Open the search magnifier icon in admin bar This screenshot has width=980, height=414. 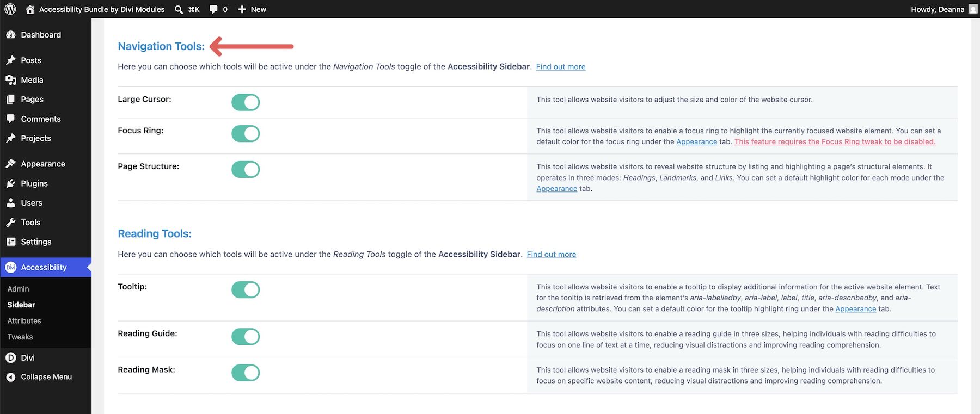pyautogui.click(x=179, y=9)
